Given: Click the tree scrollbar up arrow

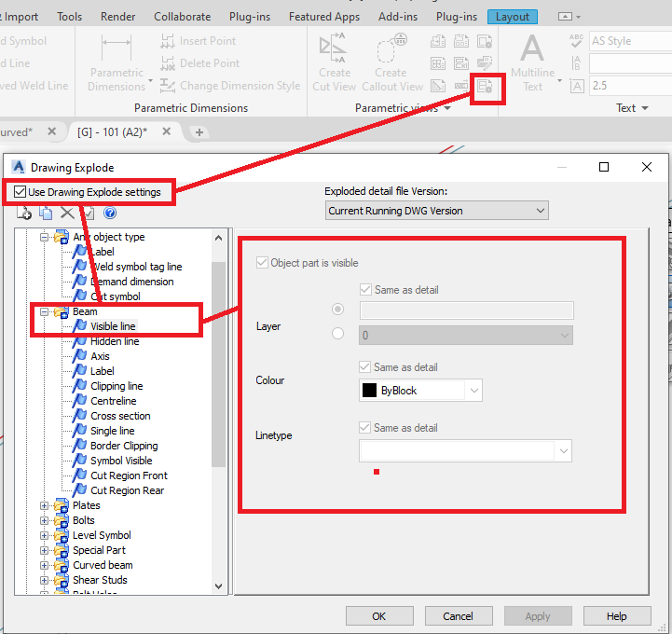Looking at the screenshot, I should pos(219,238).
